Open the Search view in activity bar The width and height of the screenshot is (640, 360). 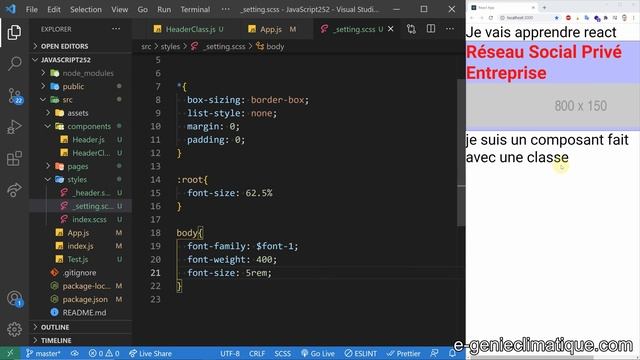(14, 64)
